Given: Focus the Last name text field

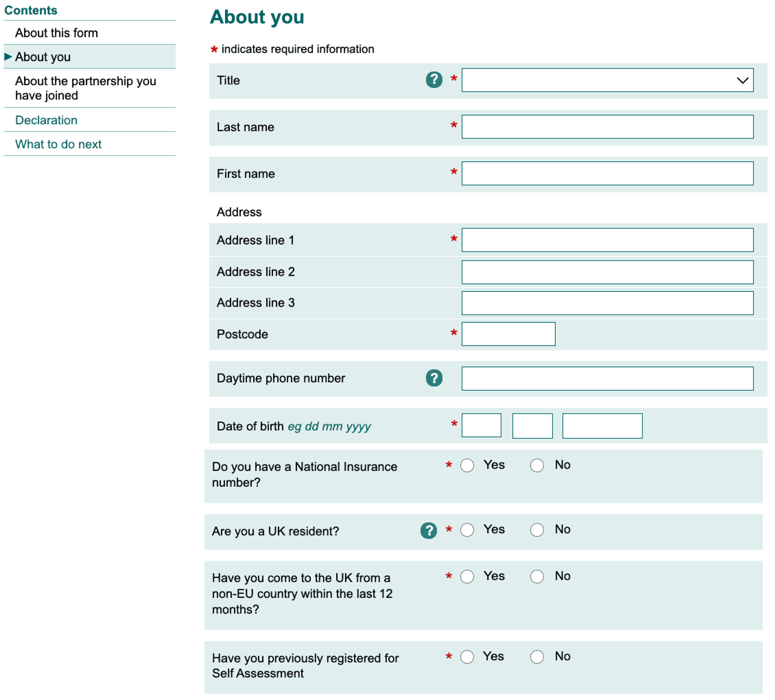Looking at the screenshot, I should [607, 127].
